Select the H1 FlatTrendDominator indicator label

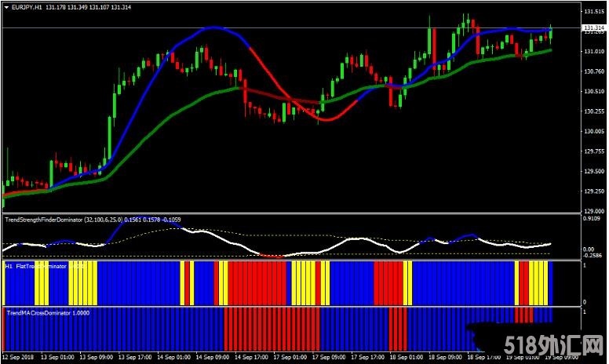click(44, 266)
